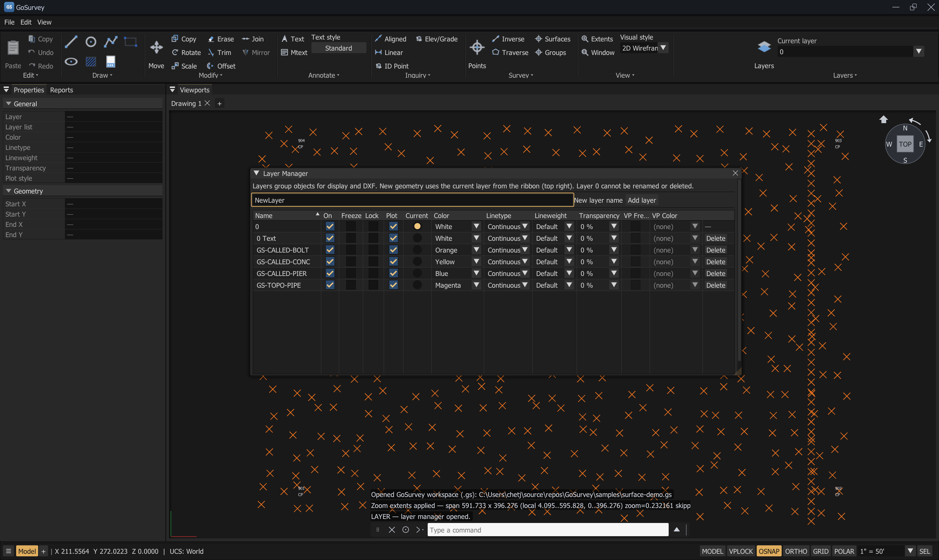
Task: Toggle OSNAP in status bar
Action: click(x=768, y=551)
